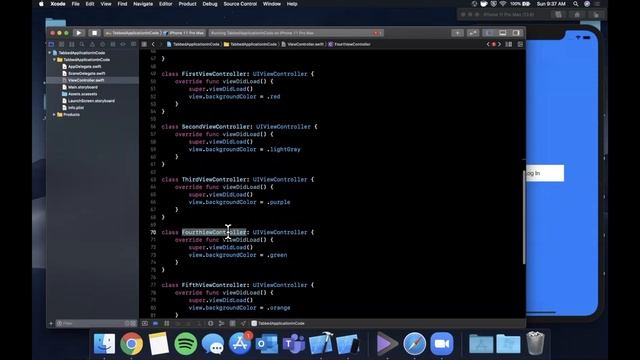Open ViewController.swift jump bar segment
The height and width of the screenshot is (360, 640).
(302, 44)
